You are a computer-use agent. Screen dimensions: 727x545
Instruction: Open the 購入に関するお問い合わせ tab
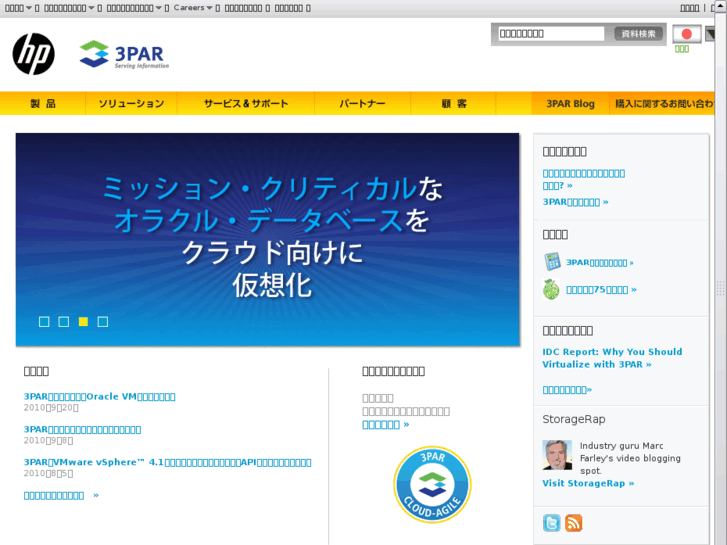coord(663,103)
